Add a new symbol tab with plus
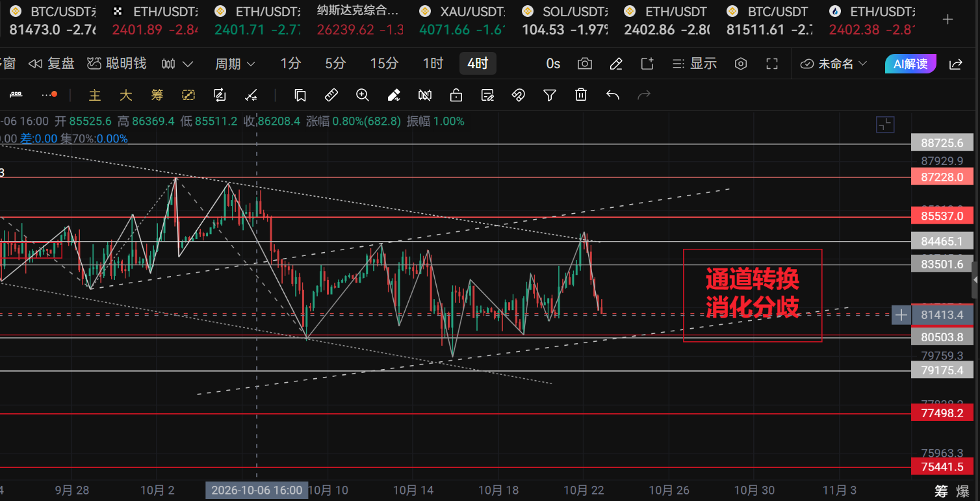Screen dimensions: 980x501 (x=948, y=19)
